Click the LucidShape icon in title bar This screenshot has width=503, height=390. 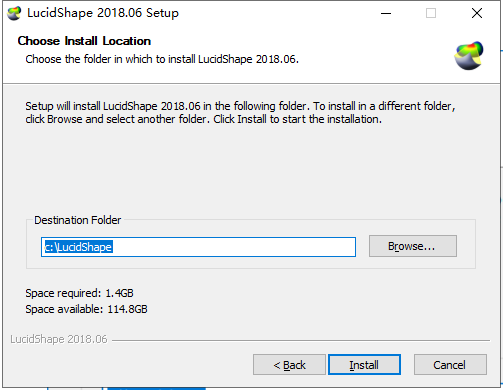14,13
